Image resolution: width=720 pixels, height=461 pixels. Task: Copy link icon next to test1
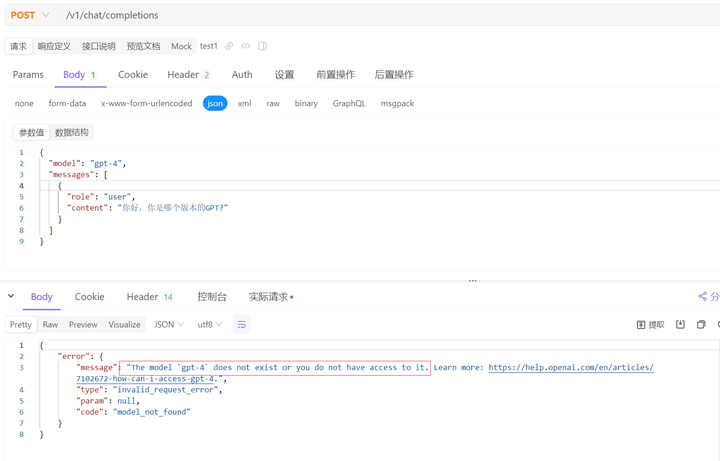(229, 46)
